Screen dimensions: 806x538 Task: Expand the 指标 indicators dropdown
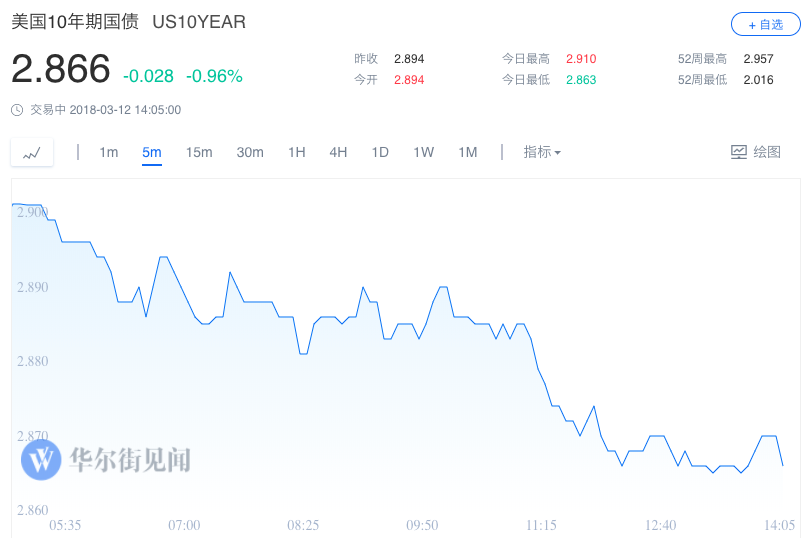click(542, 152)
